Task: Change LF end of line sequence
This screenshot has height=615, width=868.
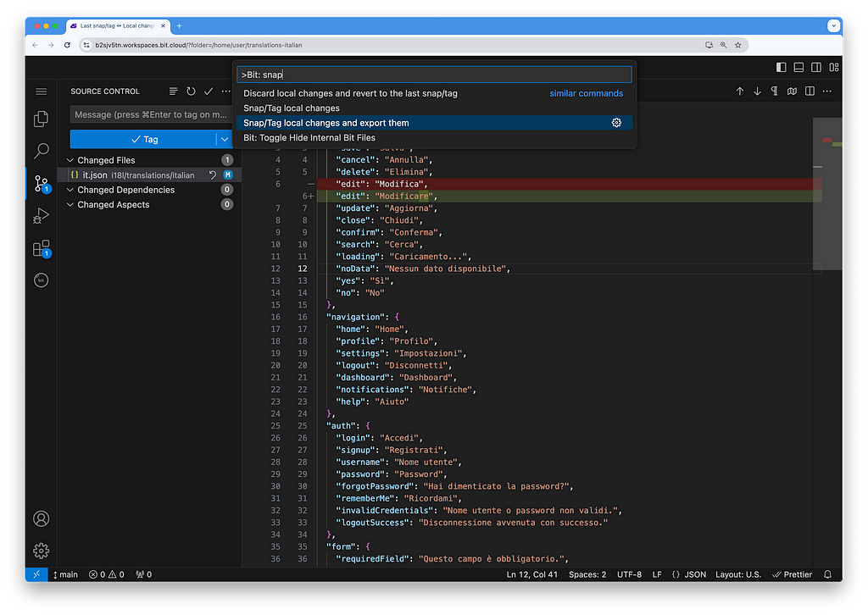Action: 657,574
